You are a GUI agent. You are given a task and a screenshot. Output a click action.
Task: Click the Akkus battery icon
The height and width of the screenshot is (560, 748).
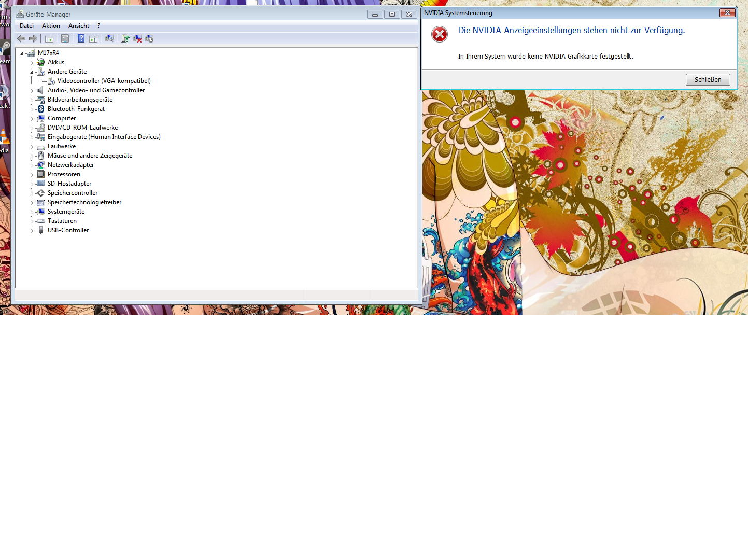click(x=41, y=62)
